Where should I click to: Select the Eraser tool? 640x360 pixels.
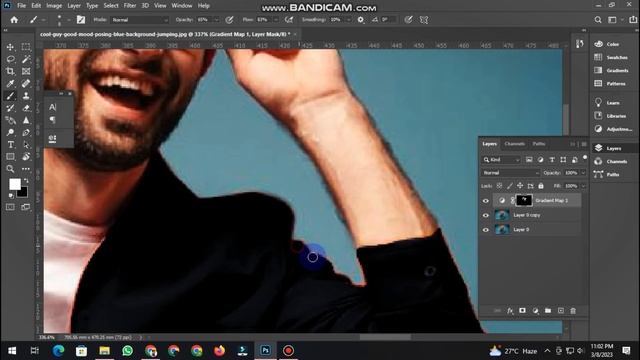(26, 108)
